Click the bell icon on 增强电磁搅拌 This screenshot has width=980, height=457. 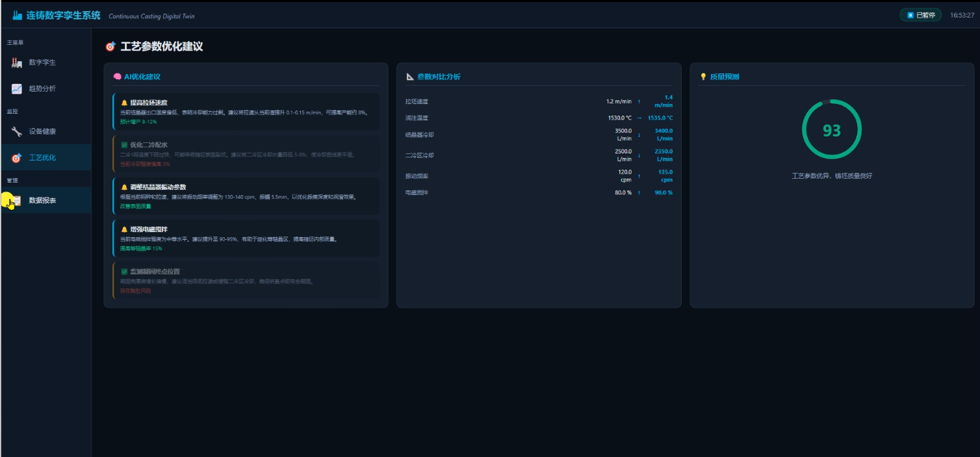(124, 229)
